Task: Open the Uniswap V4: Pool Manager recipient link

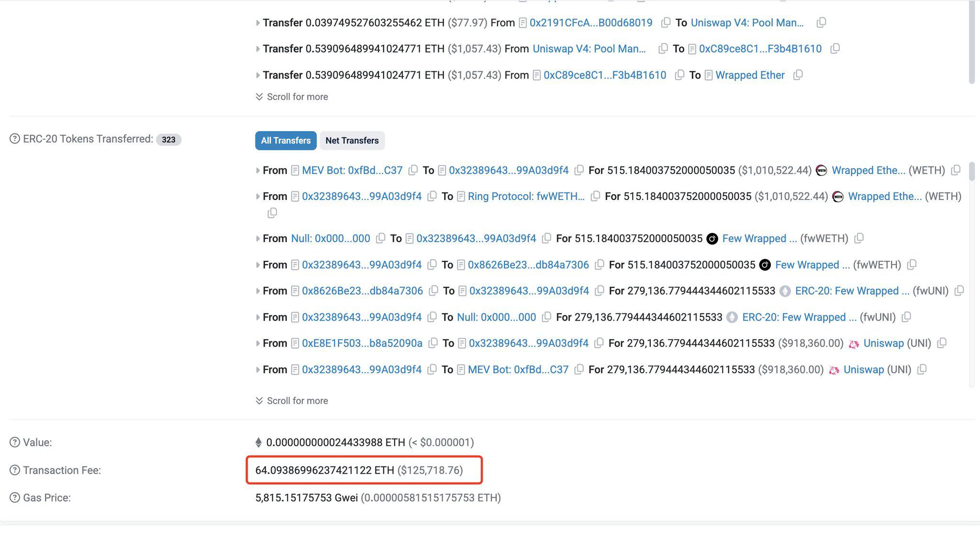Action: coord(746,22)
